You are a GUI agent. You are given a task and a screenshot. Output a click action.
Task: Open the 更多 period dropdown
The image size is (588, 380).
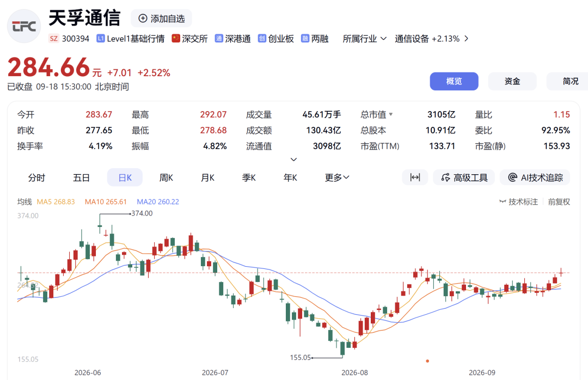(x=337, y=178)
